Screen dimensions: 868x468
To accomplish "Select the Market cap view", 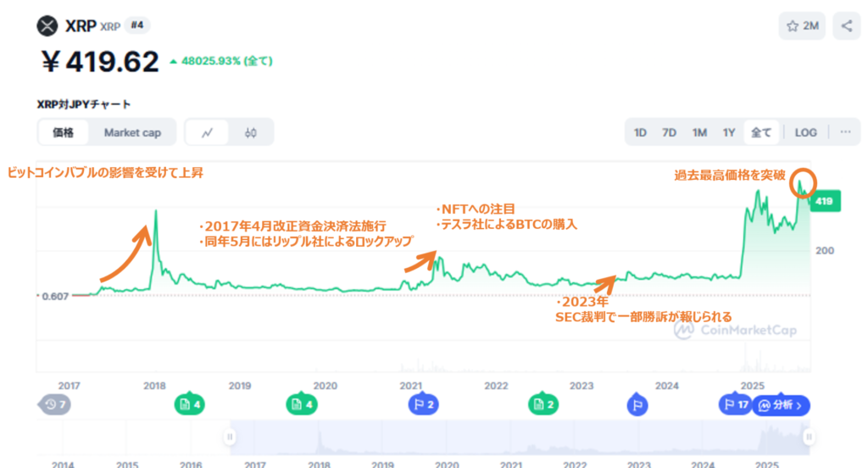I will pos(133,132).
